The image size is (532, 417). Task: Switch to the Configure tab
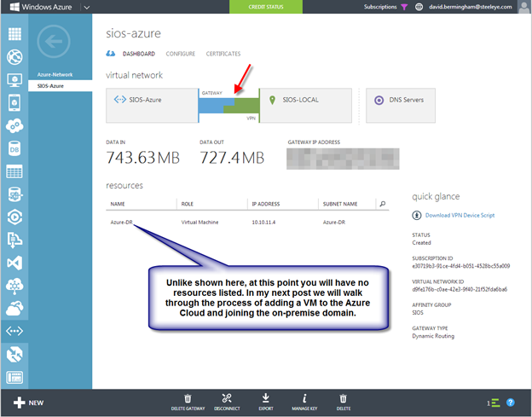pyautogui.click(x=180, y=54)
